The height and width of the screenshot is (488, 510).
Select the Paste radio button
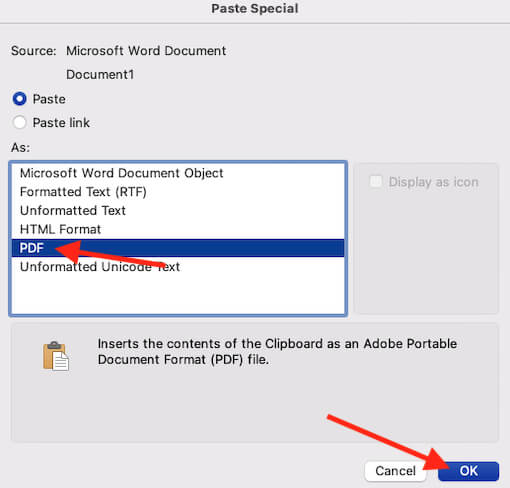19,99
